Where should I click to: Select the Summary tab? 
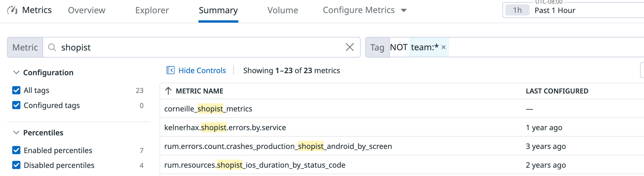218,10
